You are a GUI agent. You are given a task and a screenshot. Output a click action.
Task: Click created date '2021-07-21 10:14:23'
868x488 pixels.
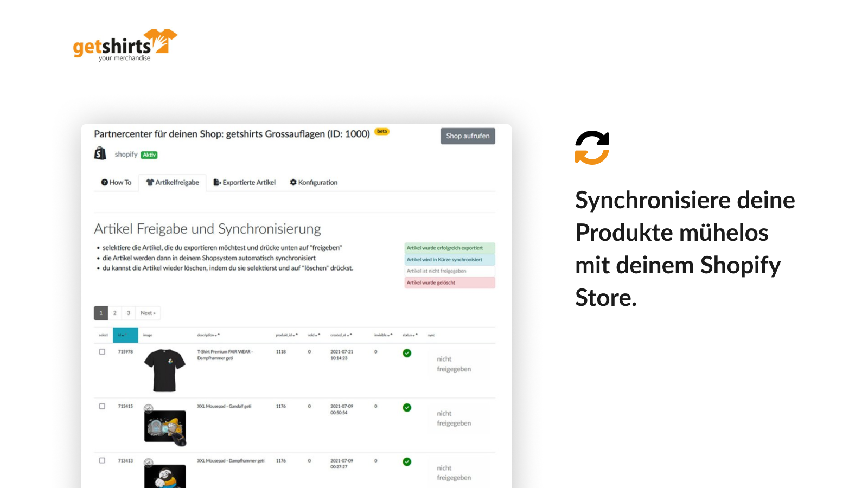click(x=342, y=355)
